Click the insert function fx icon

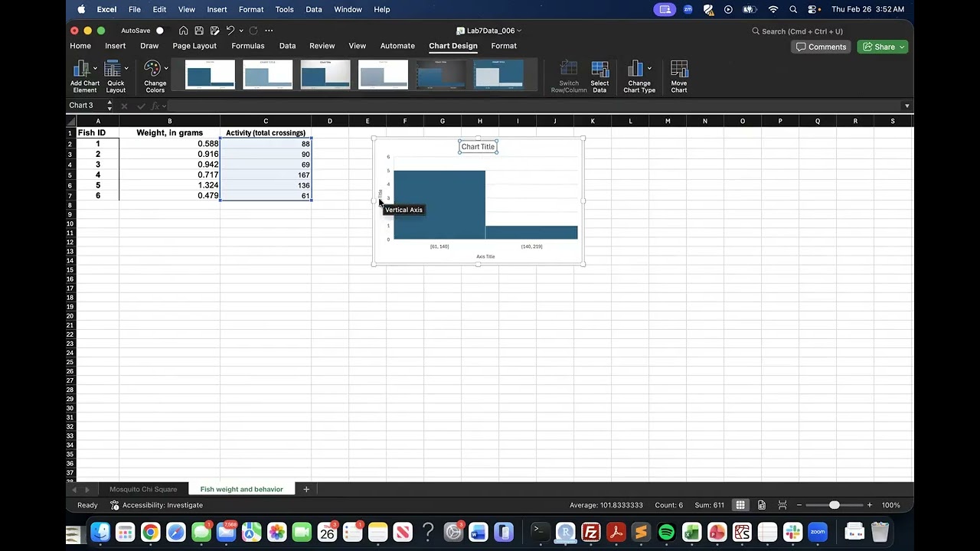click(155, 106)
